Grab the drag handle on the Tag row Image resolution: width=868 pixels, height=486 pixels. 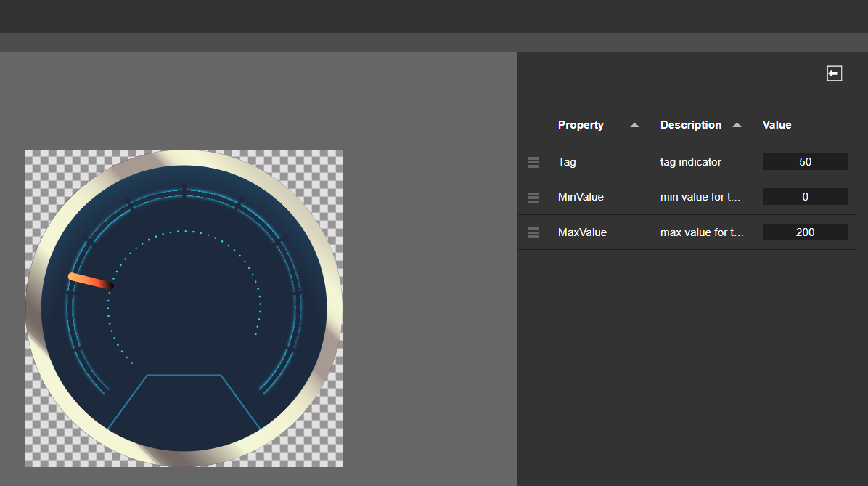point(533,162)
